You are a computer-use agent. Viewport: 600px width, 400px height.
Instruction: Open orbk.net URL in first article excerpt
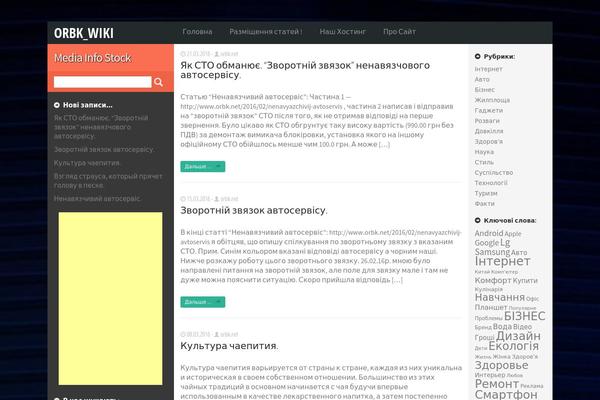click(261, 106)
